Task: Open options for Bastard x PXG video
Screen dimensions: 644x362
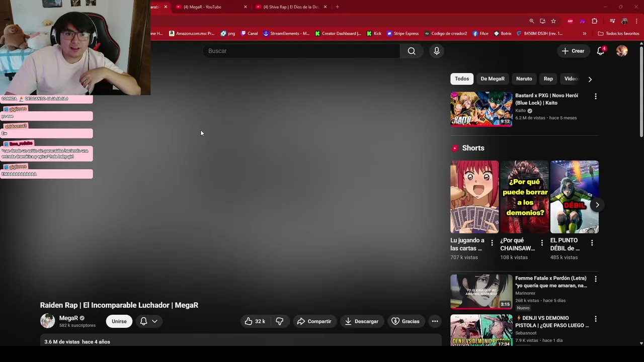Action: tap(596, 96)
